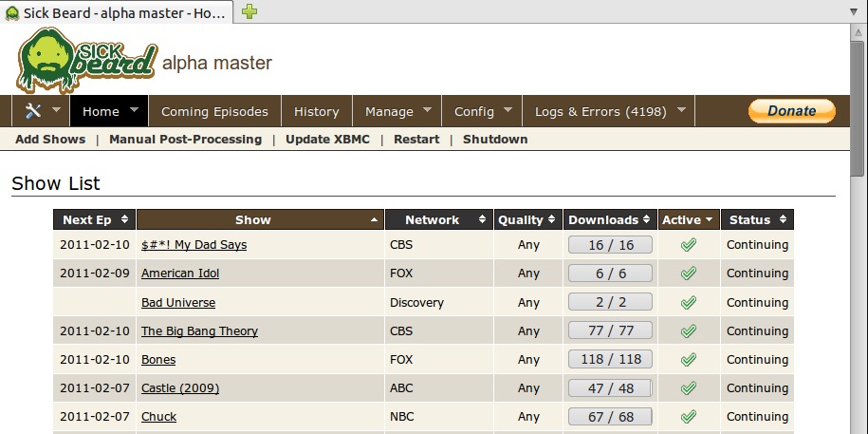Click the Sick Beard tab favicon
The height and width of the screenshot is (434, 868).
pyautogui.click(x=12, y=13)
